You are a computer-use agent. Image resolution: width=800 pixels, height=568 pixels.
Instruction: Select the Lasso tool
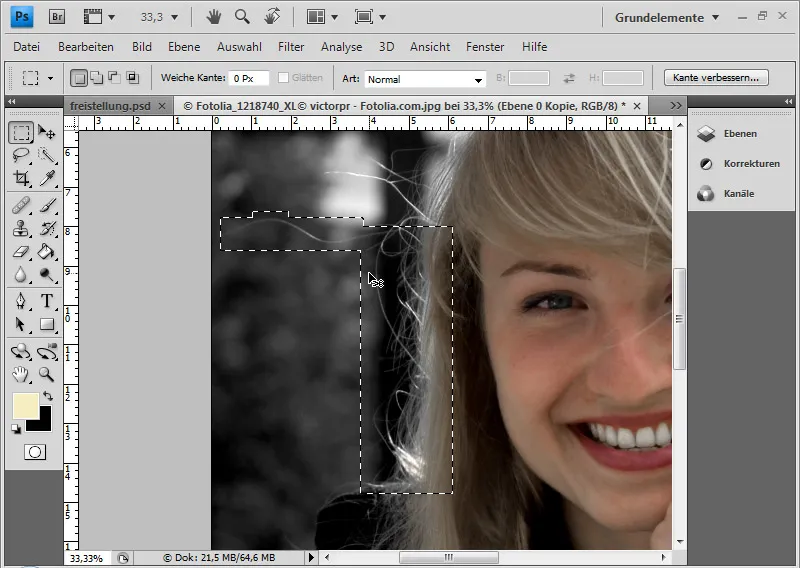[21, 155]
